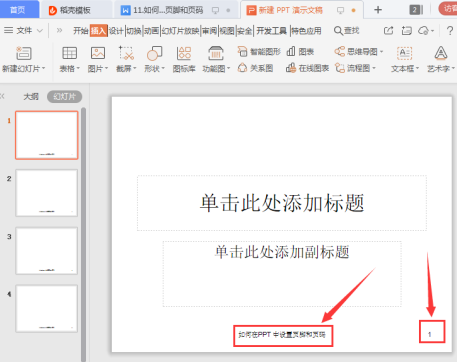
Task: Expand the File menu chevron arrow
Action: click(x=40, y=31)
